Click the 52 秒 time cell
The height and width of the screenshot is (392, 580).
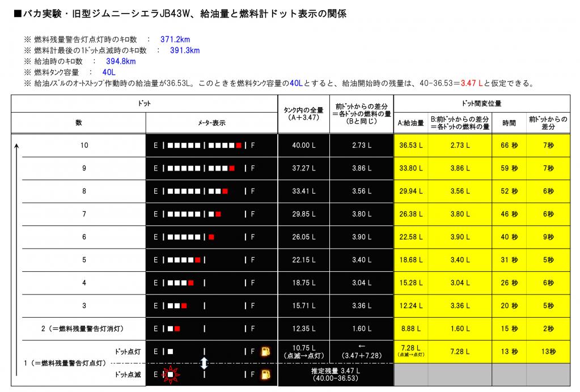[x=509, y=191]
